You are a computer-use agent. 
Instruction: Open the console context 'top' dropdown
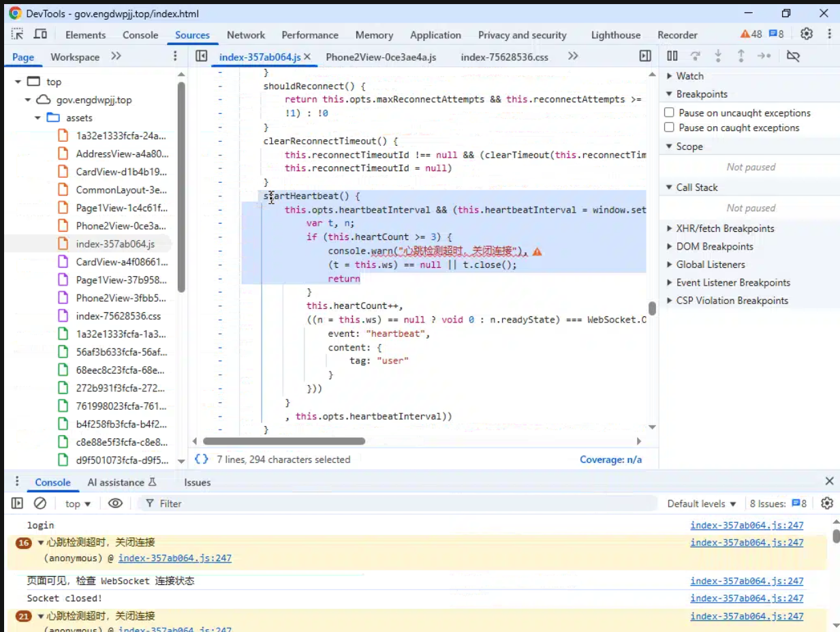78,503
